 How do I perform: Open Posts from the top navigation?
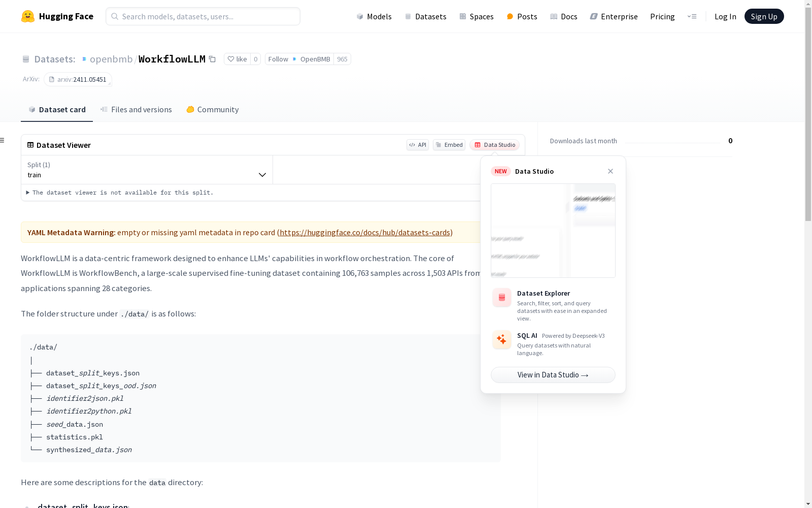click(522, 16)
